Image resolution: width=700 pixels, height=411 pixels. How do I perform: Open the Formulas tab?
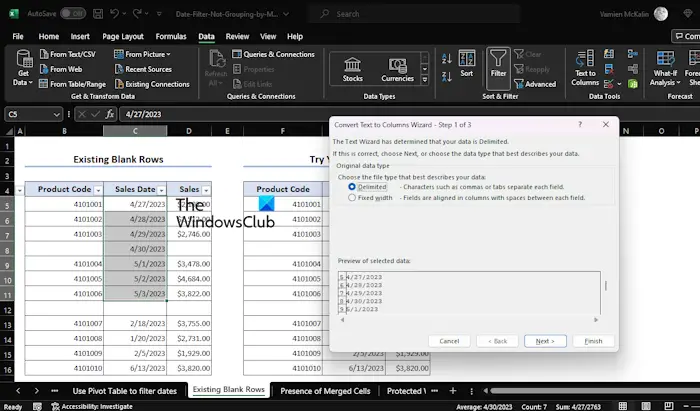click(171, 37)
